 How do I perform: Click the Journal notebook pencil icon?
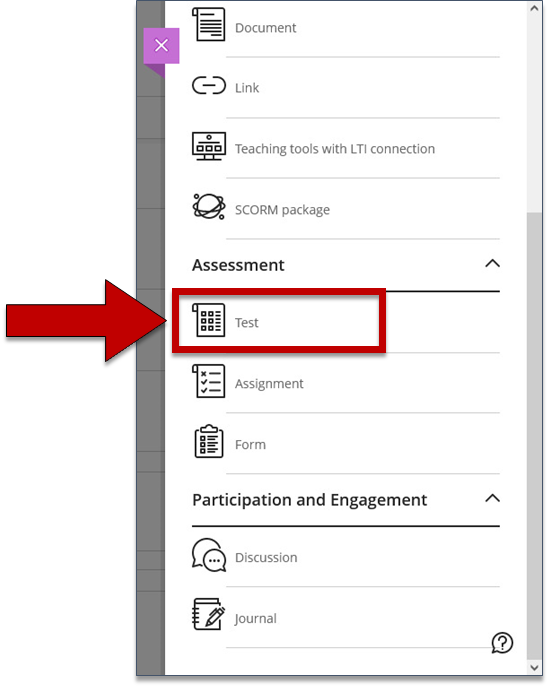point(209,614)
